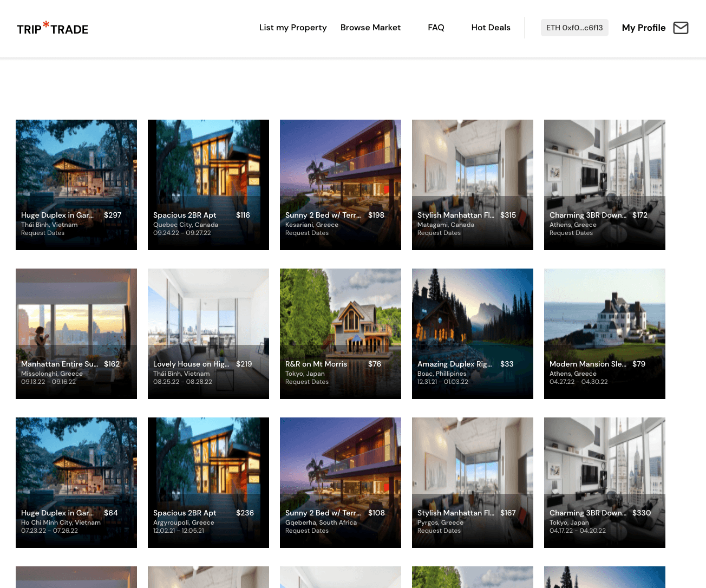This screenshot has height=588, width=706.
Task: Click Request Dates on R&R on Mt Morris
Action: tap(307, 382)
